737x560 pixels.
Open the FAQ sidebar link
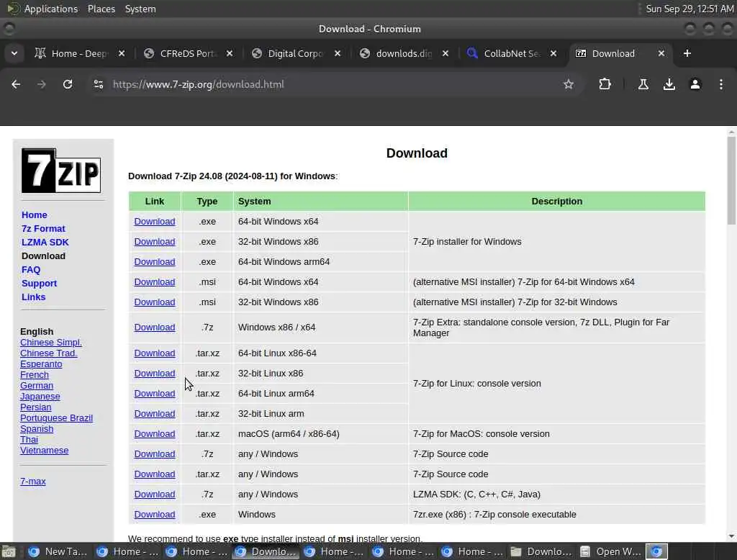(x=31, y=269)
